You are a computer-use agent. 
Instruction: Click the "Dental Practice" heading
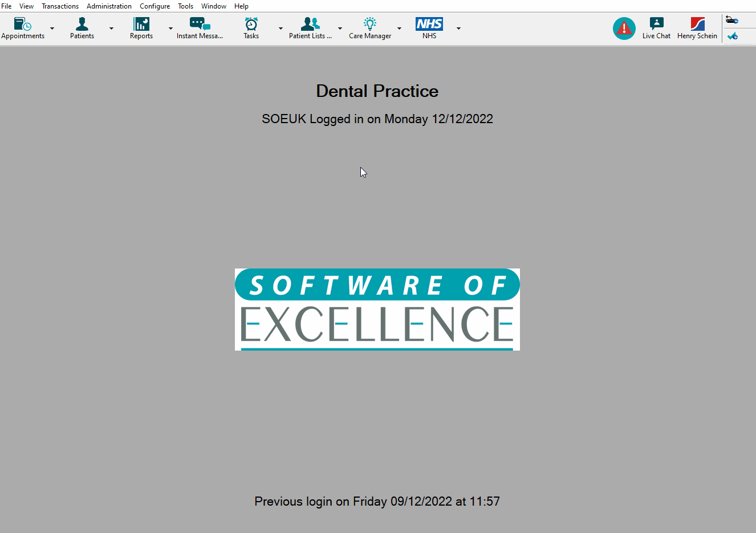377,91
